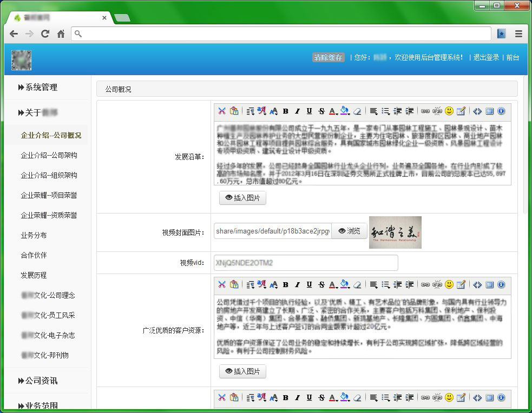Screen dimensions: 532x413
Task: Toggle source code view in 发展沿革 editor
Action: click(477, 111)
